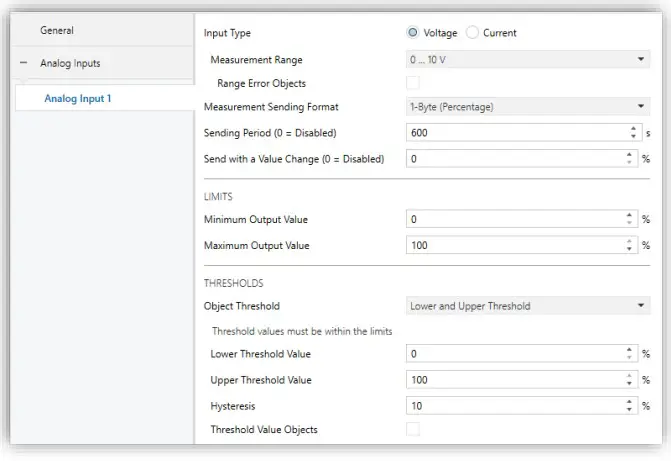Viewport: 671px width, 461px height.
Task: Decrease the Maximum Output Value
Action: (629, 249)
